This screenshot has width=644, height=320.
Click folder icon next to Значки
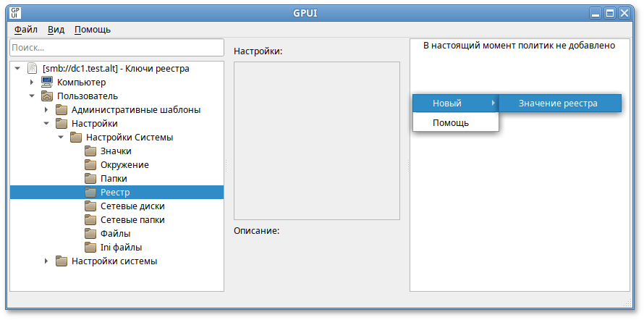click(90, 151)
